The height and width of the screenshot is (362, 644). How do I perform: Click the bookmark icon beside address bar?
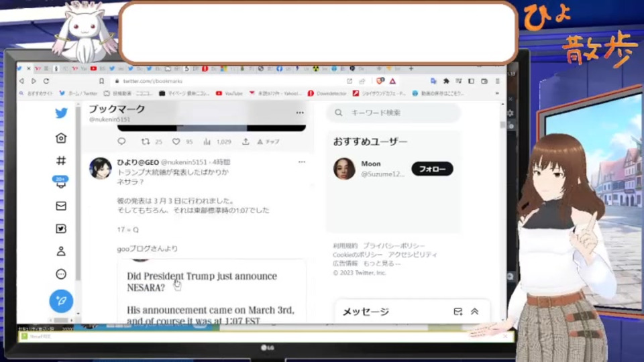(101, 81)
